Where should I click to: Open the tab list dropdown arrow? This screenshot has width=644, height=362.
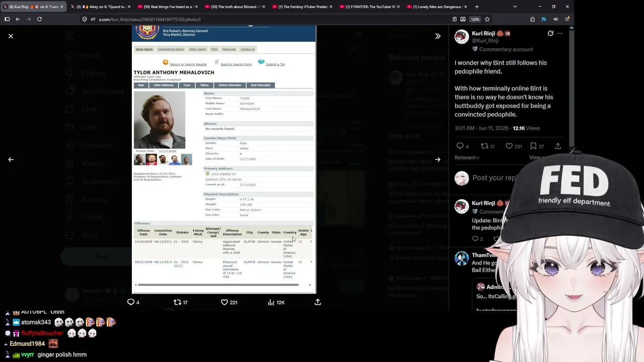[515, 7]
